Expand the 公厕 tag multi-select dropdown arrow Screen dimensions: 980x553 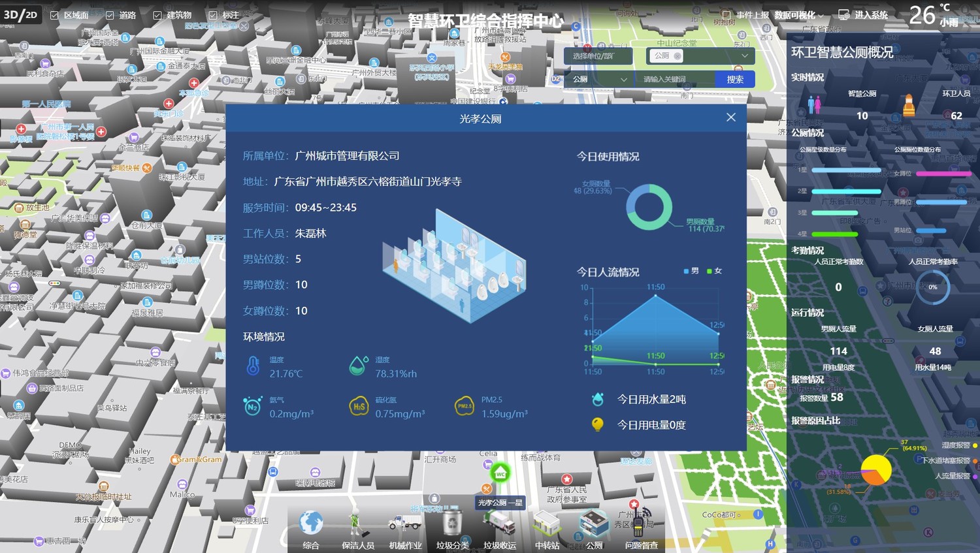click(x=744, y=56)
